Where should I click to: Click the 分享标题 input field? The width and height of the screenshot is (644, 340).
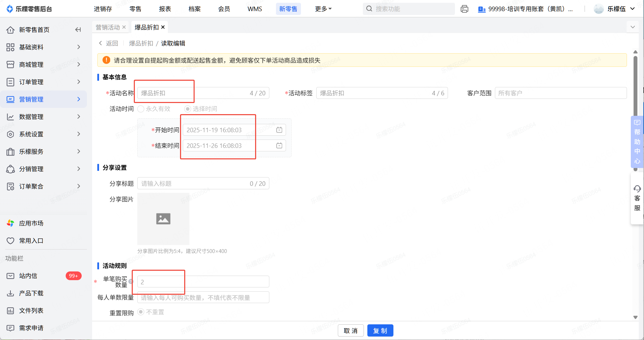(x=203, y=183)
